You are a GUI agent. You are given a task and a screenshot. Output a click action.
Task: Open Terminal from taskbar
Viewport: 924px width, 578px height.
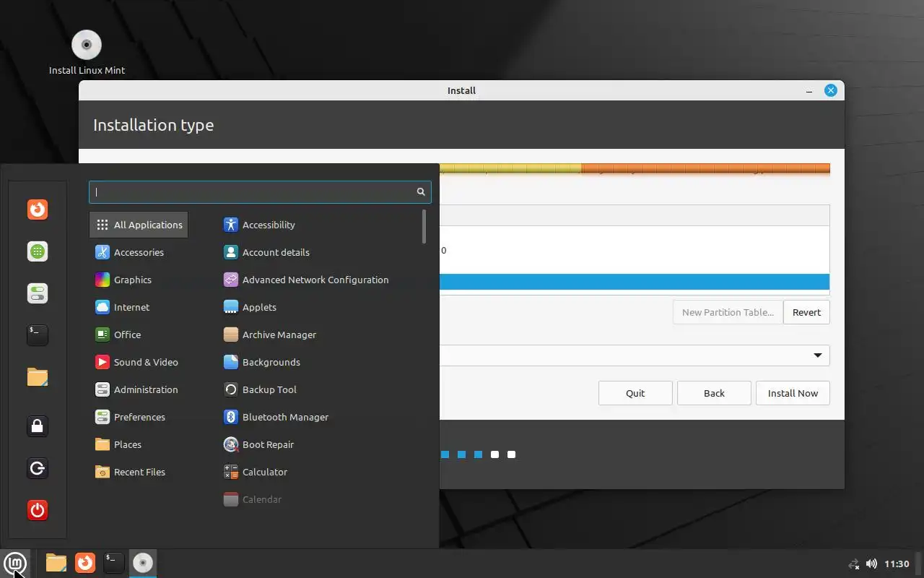coord(113,563)
